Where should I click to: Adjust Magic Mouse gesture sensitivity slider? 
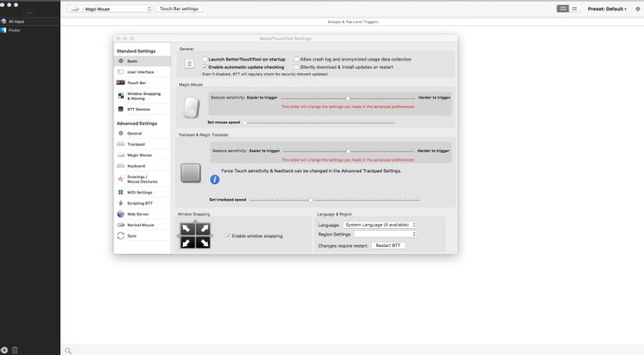(x=348, y=98)
